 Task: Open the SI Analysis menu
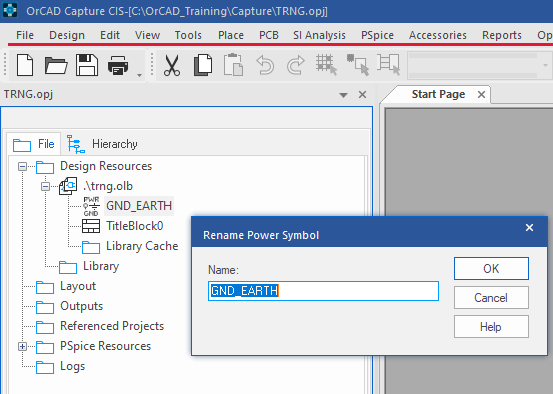click(320, 35)
